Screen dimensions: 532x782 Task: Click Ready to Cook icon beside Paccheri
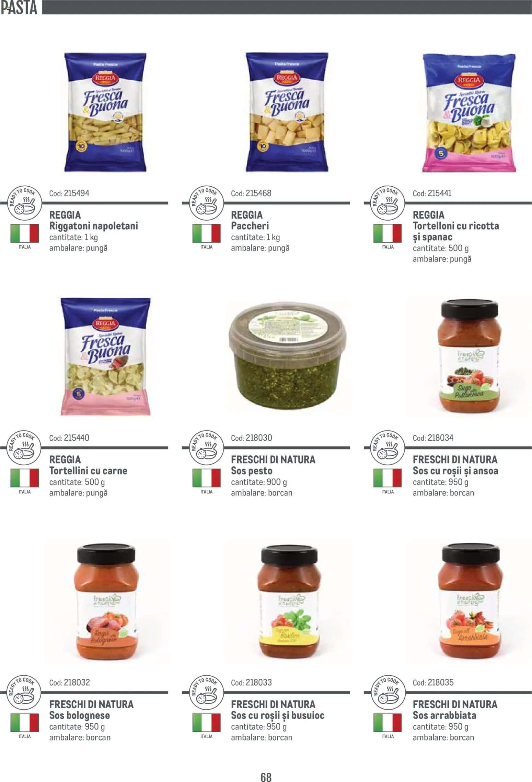pos(206,203)
